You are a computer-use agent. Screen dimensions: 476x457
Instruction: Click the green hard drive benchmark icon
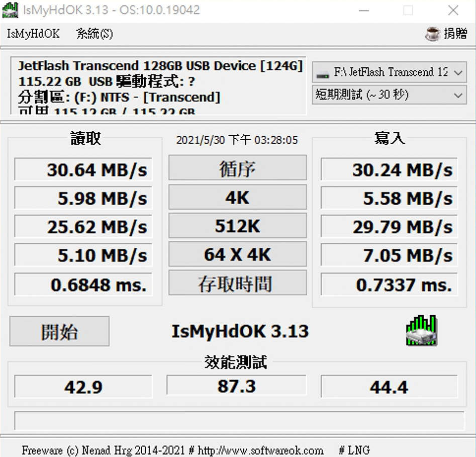pyautogui.click(x=421, y=330)
